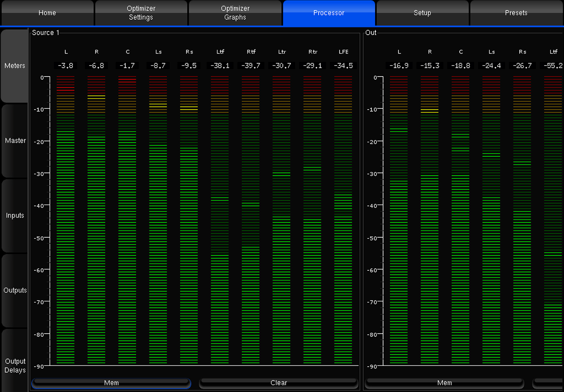This screenshot has width=564, height=392.
Task: Go to the Setup tab
Action: (422, 13)
